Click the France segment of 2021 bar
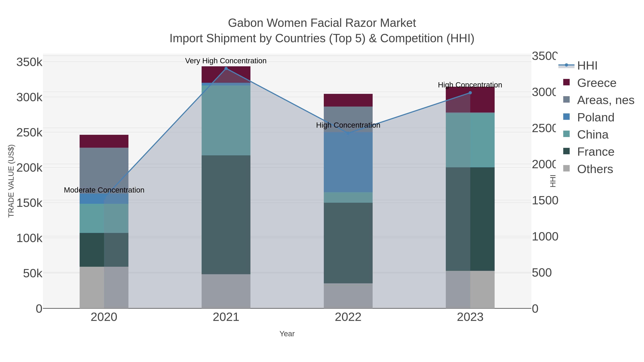644x362 pixels. (226, 215)
